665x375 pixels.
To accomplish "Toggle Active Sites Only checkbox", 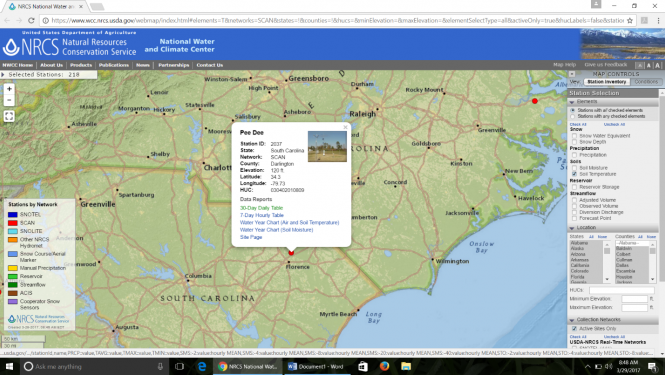I will [574, 328].
